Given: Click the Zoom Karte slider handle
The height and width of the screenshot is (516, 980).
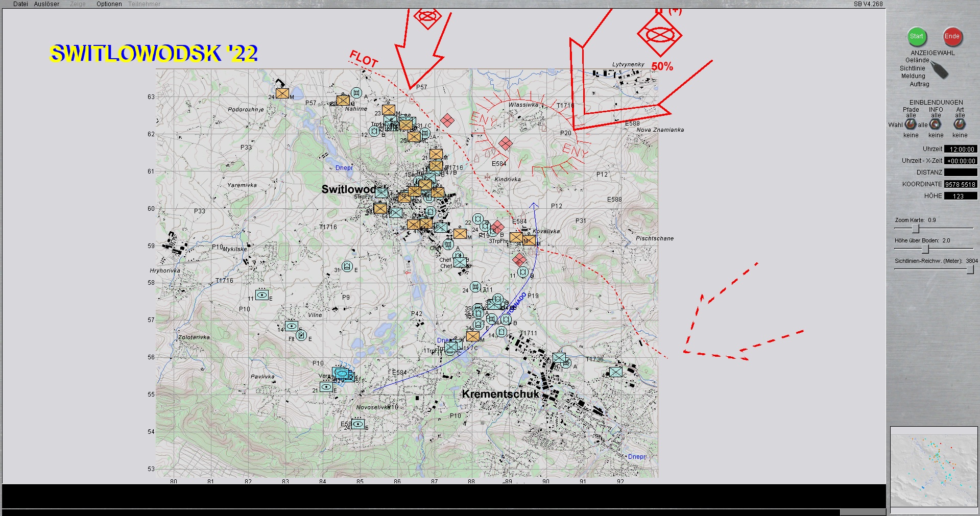Looking at the screenshot, I should 916,228.
